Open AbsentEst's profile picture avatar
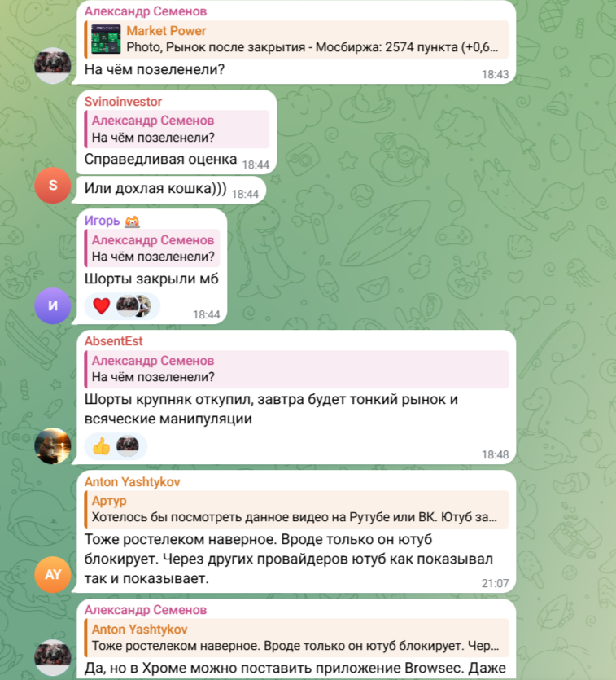The image size is (616, 680). click(53, 445)
